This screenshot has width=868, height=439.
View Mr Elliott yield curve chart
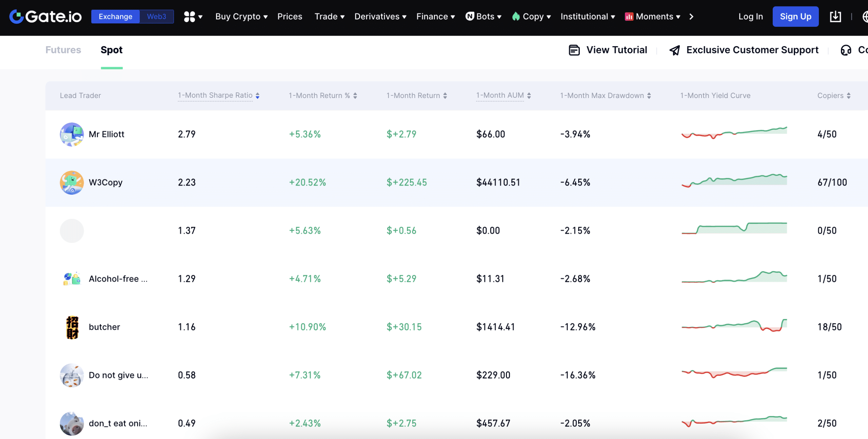point(734,133)
